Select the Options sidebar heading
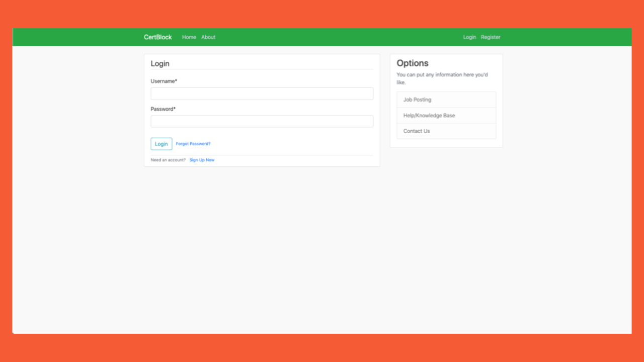 pyautogui.click(x=413, y=63)
